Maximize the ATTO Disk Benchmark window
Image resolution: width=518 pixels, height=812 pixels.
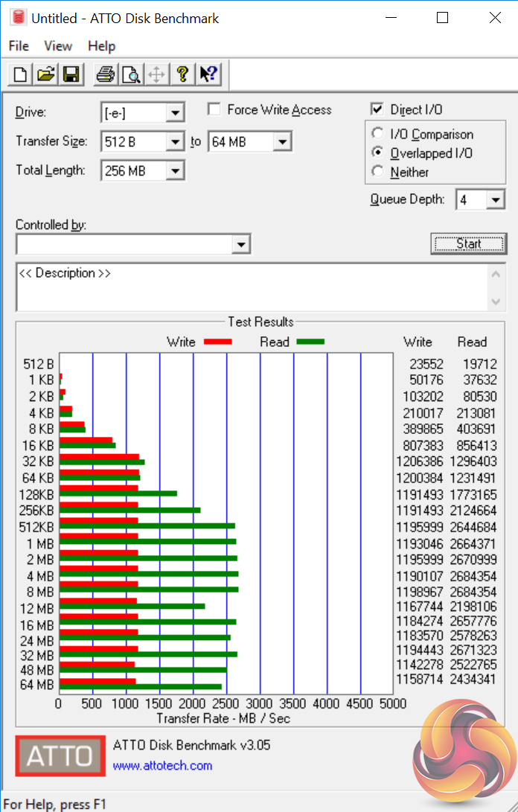442,18
